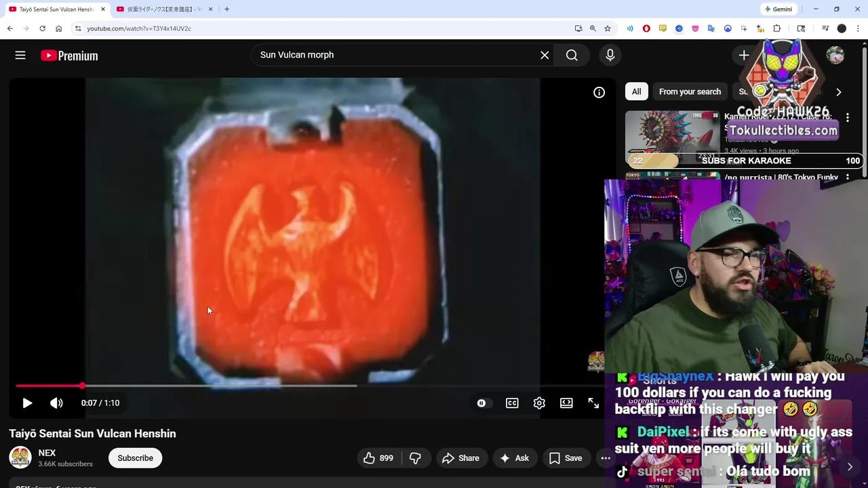Like the video with 899 likes
The width and height of the screenshot is (868, 488).
378,458
